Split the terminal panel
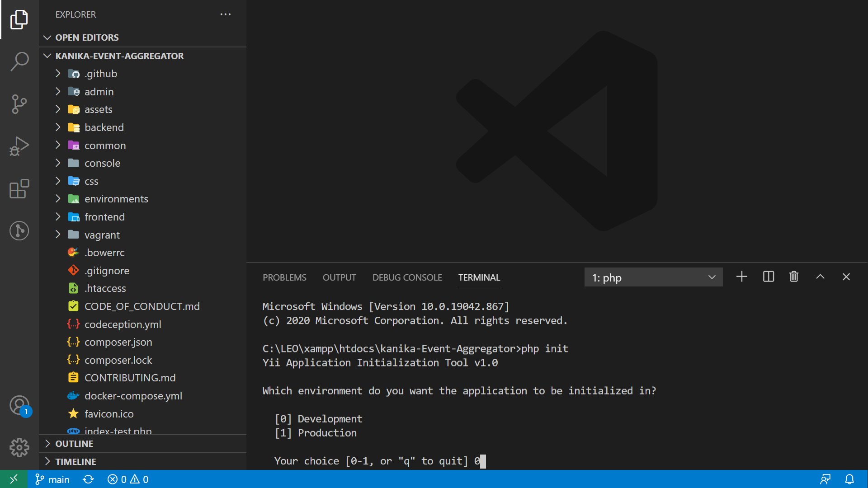The width and height of the screenshot is (868, 488). point(769,277)
